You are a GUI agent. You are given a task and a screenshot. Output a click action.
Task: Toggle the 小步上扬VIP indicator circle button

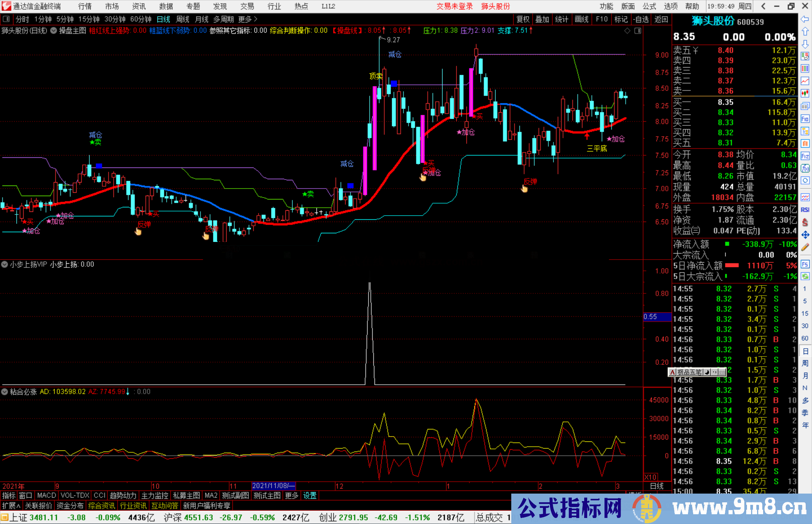pos(5,264)
